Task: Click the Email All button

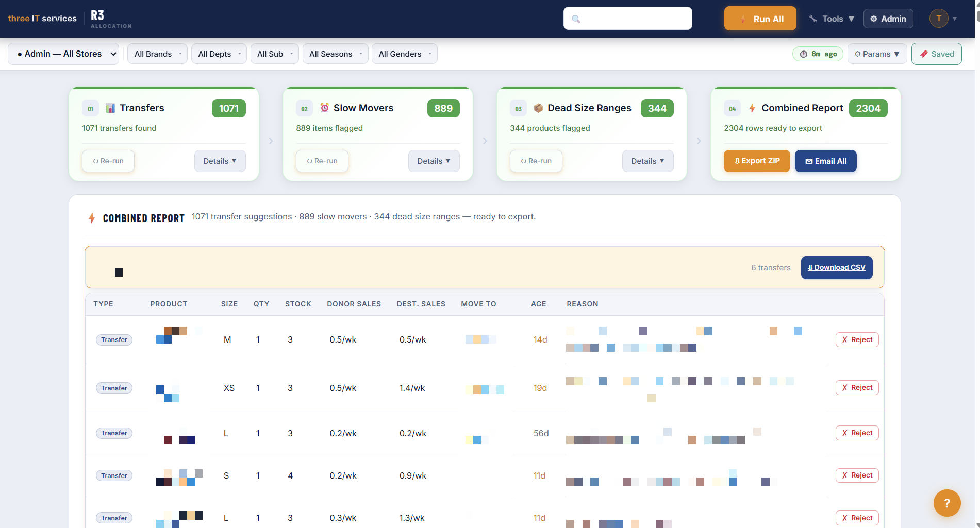Action: tap(826, 161)
